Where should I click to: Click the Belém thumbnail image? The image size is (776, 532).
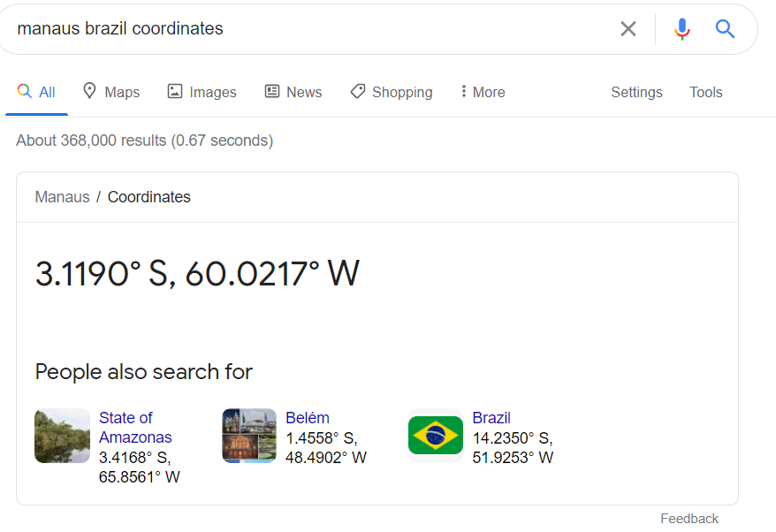click(249, 436)
